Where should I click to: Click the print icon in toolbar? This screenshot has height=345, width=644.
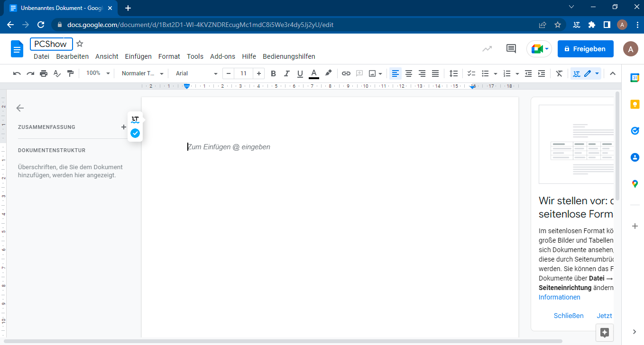point(44,73)
